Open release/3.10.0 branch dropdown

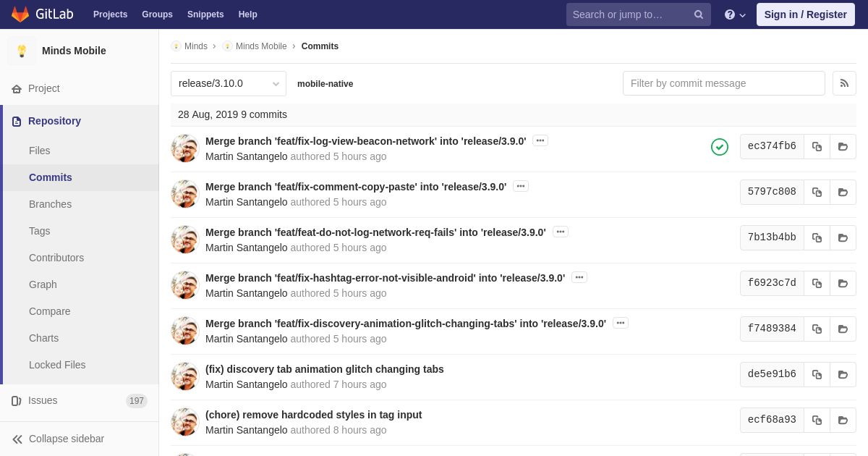(x=229, y=83)
